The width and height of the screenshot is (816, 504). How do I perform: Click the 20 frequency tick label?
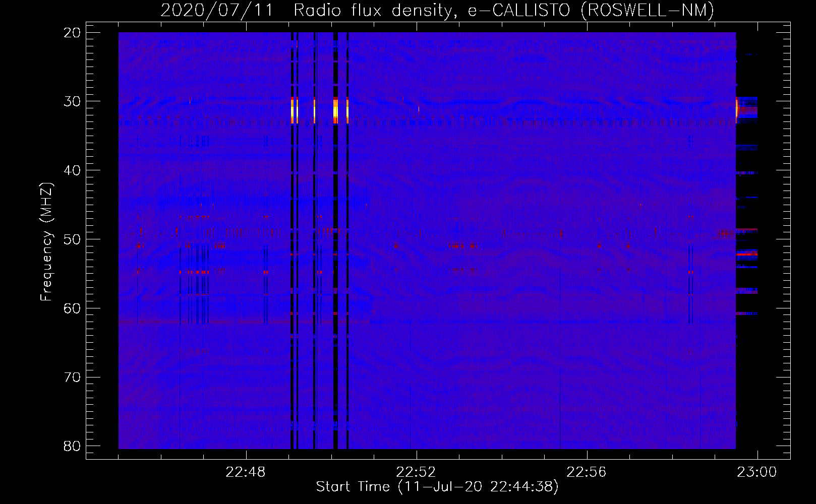point(72,33)
